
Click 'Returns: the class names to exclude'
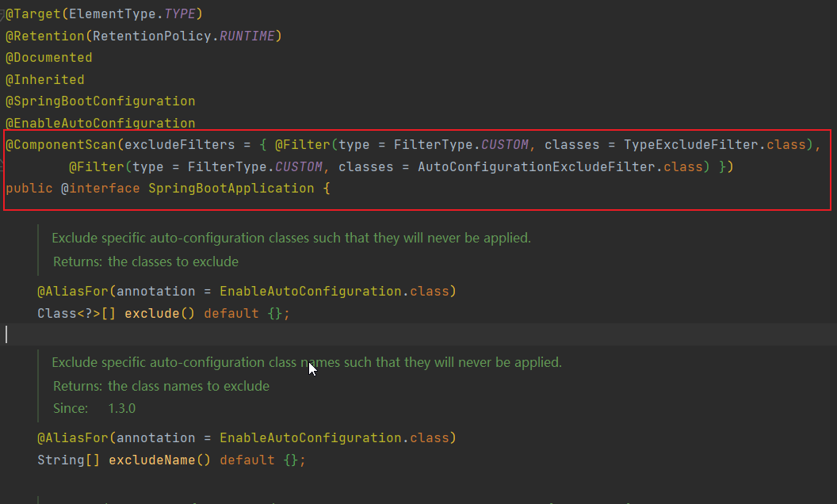tap(161, 386)
